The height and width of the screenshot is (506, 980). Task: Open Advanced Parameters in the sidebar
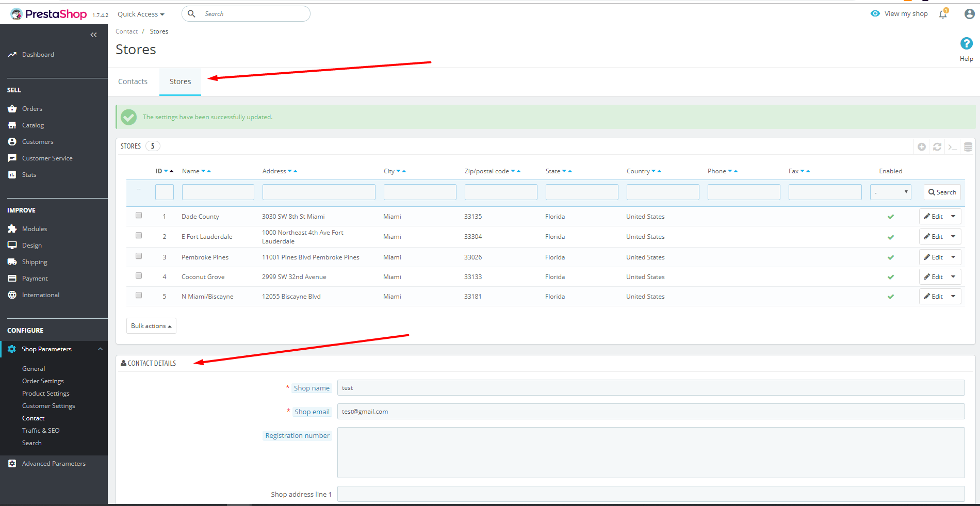tap(54, 464)
